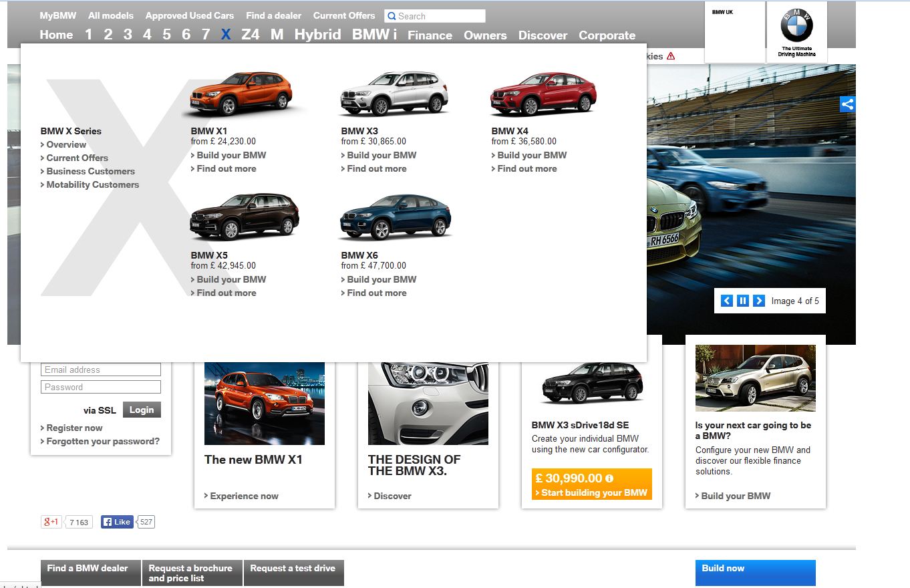Click Discover on X3 design card
The width and height of the screenshot is (910, 588).
click(x=390, y=496)
